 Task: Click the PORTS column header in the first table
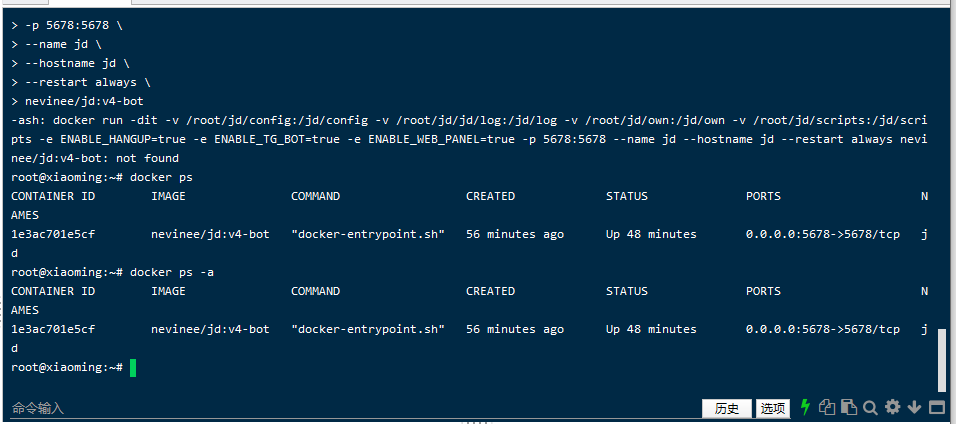coord(763,196)
